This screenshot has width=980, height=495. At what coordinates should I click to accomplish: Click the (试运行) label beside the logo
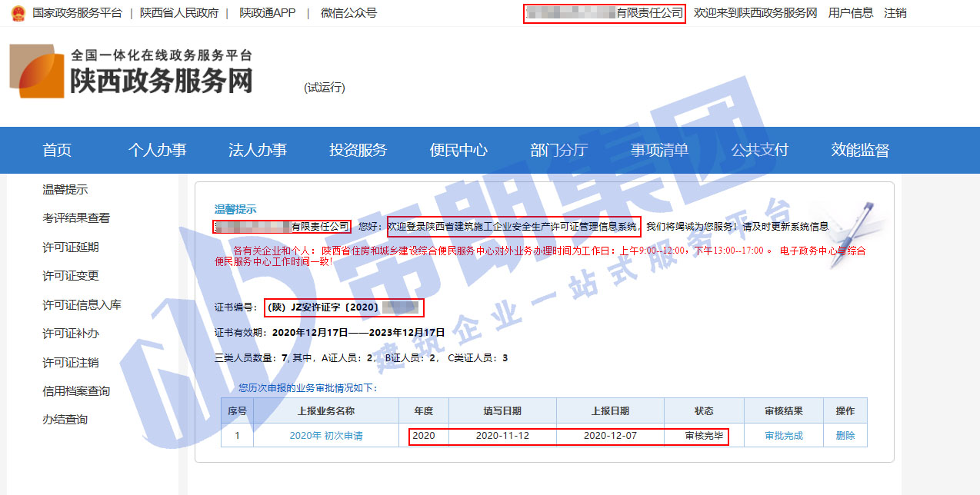click(x=325, y=88)
